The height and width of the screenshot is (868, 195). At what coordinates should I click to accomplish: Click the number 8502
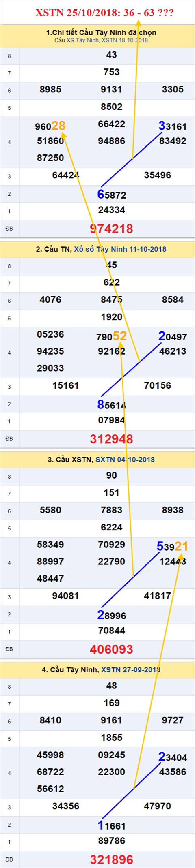click(x=111, y=107)
